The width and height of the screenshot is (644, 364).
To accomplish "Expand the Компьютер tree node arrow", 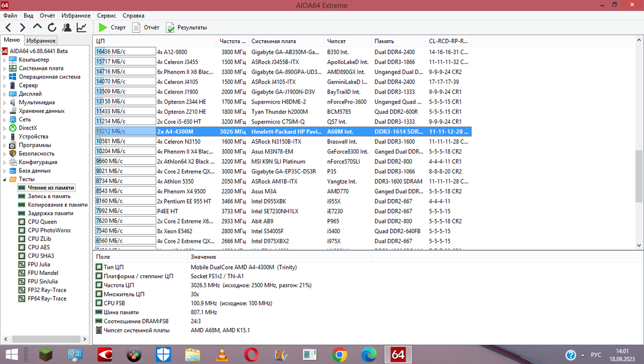I will [x=5, y=60].
